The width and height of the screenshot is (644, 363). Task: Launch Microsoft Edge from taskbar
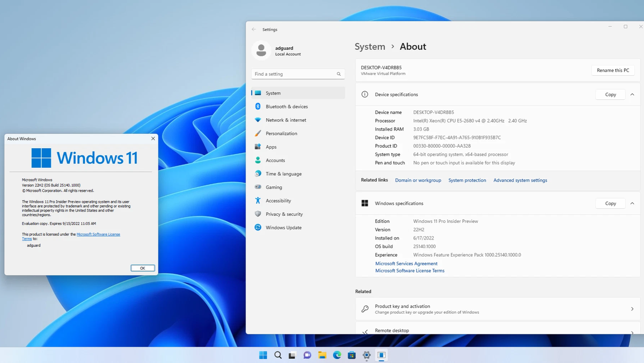click(337, 355)
